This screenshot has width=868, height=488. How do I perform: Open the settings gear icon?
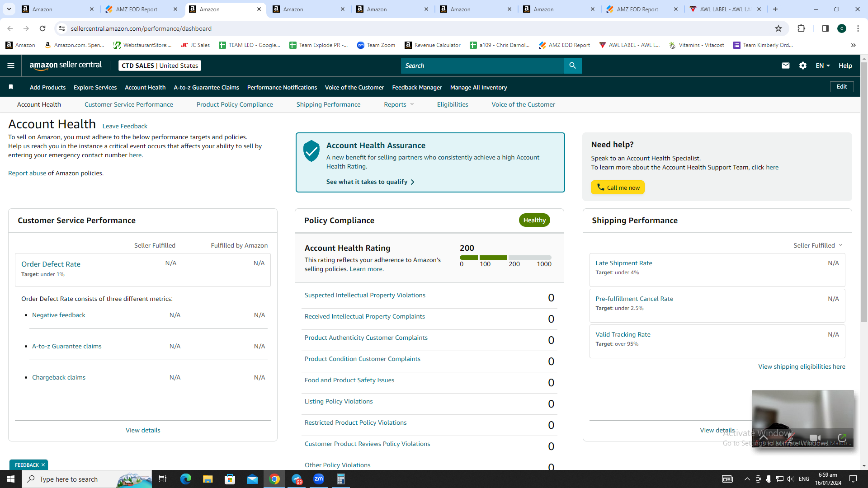(803, 66)
